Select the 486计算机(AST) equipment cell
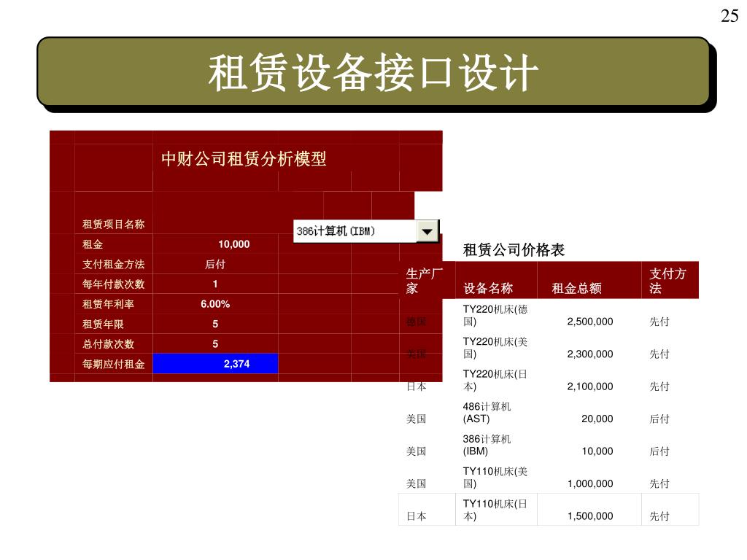The image size is (747, 560). [x=487, y=413]
